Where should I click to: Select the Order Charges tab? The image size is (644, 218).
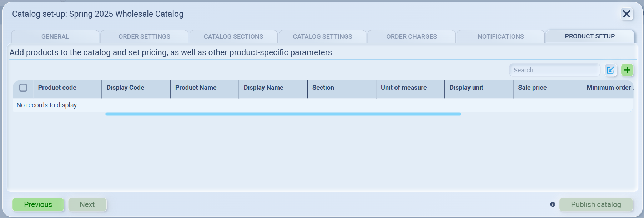point(411,37)
